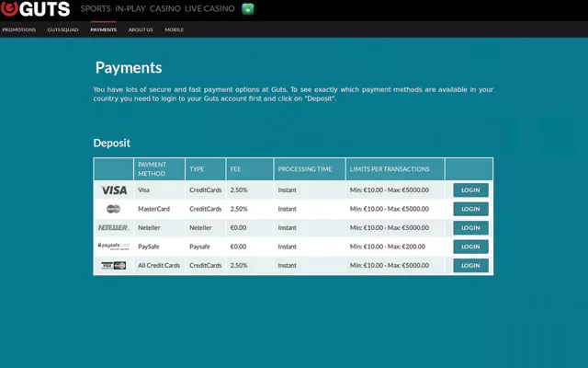
Task: Click the 'PaySafe' payment method name
Action: 149,247
